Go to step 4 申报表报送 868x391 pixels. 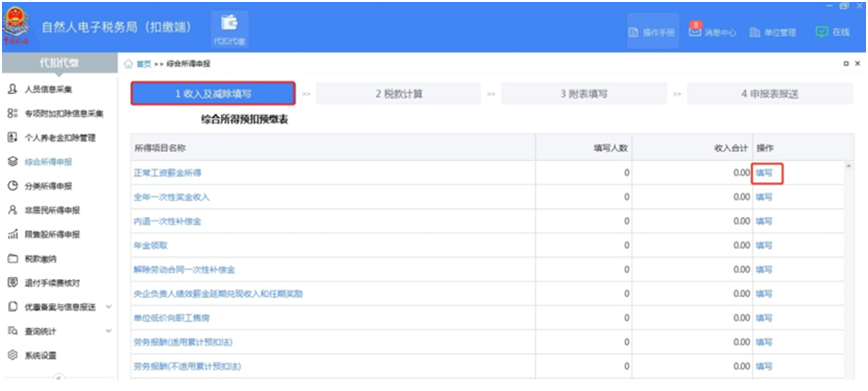tap(770, 94)
